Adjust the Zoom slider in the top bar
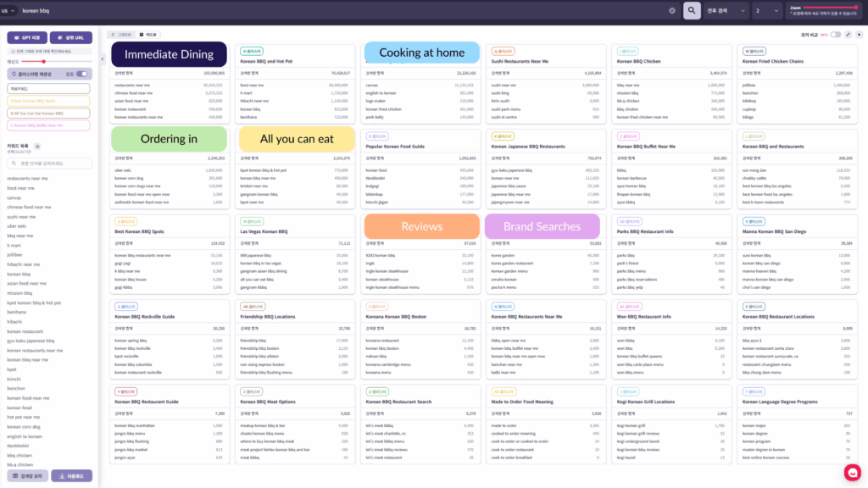This screenshot has height=488, width=868. click(x=831, y=8)
